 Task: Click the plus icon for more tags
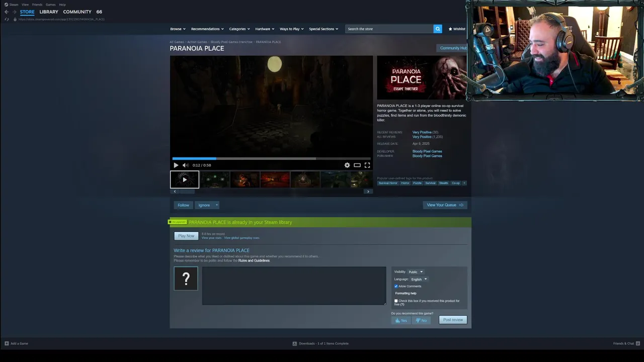tap(464, 183)
